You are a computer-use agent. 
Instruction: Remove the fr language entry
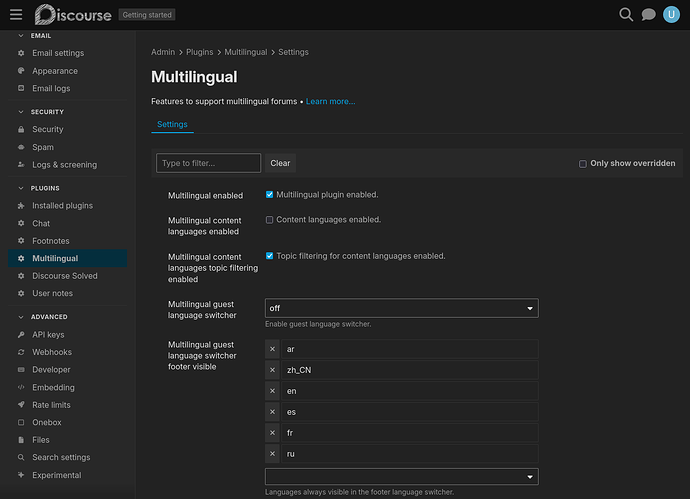[272, 433]
